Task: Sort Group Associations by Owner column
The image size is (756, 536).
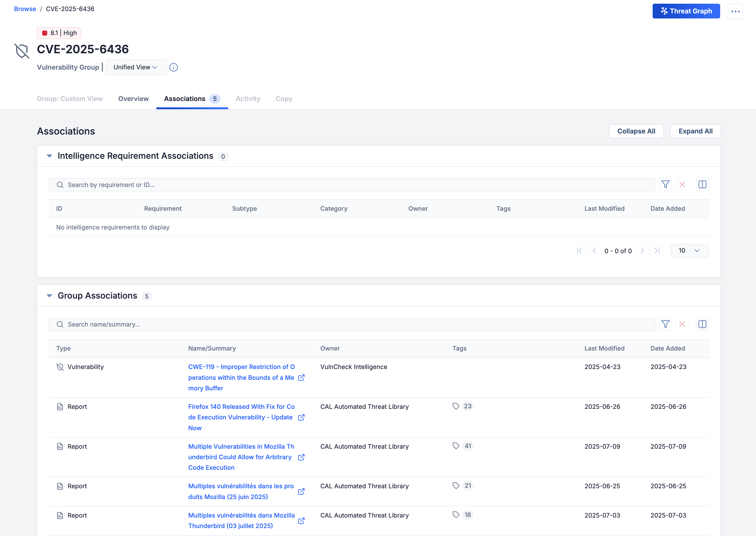Action: pos(330,348)
